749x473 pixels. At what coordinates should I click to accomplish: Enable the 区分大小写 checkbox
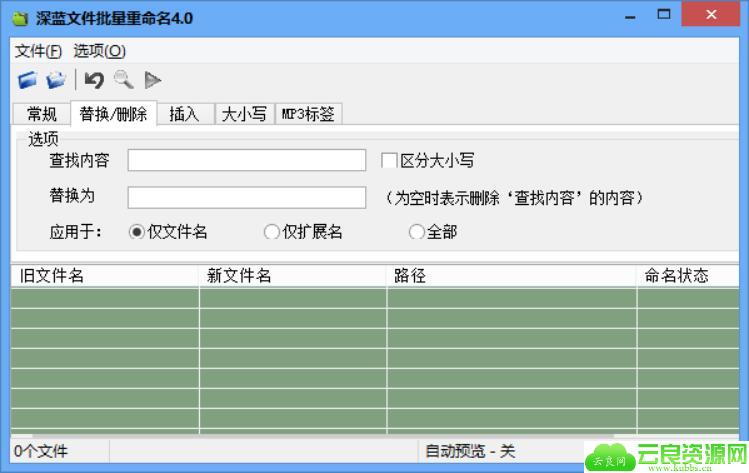tap(390, 160)
